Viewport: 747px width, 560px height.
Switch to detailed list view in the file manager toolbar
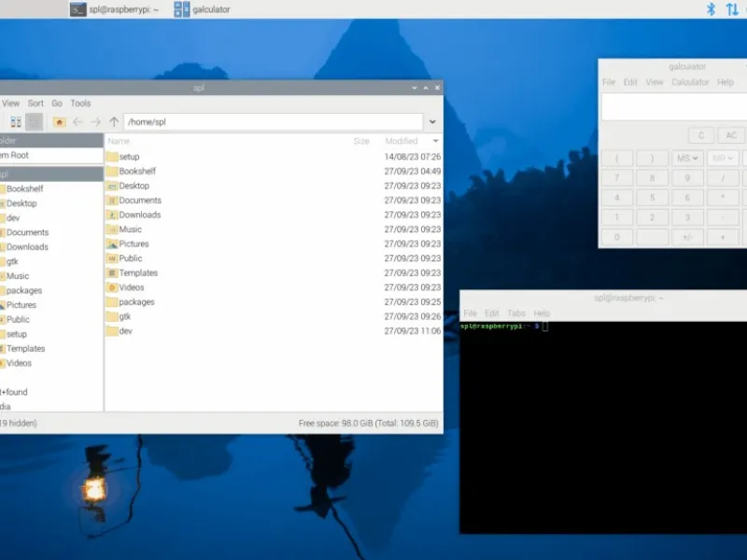[x=34, y=122]
